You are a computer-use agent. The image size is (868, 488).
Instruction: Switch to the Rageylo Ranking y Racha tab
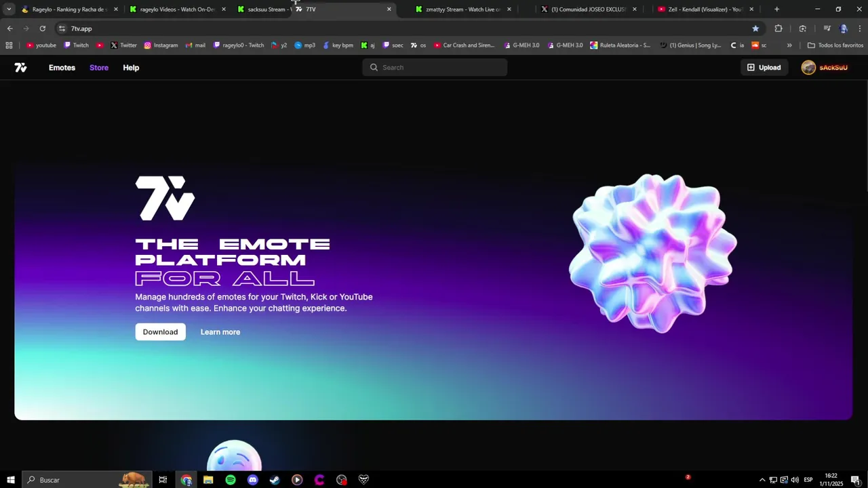coord(69,9)
